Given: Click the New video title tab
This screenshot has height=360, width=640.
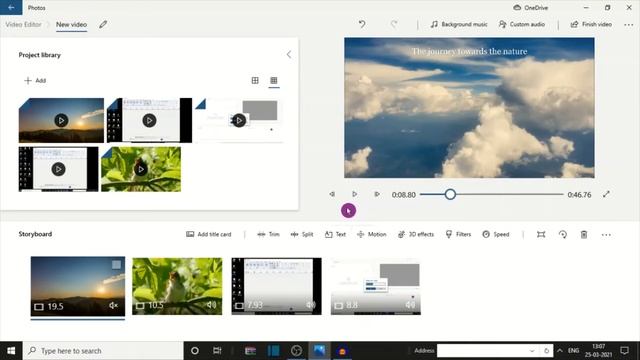Looking at the screenshot, I should pos(71,24).
